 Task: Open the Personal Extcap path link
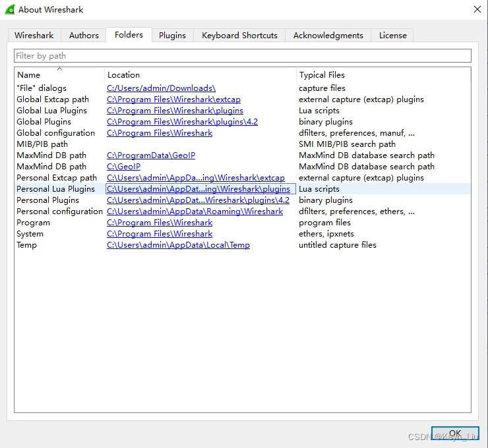point(196,178)
